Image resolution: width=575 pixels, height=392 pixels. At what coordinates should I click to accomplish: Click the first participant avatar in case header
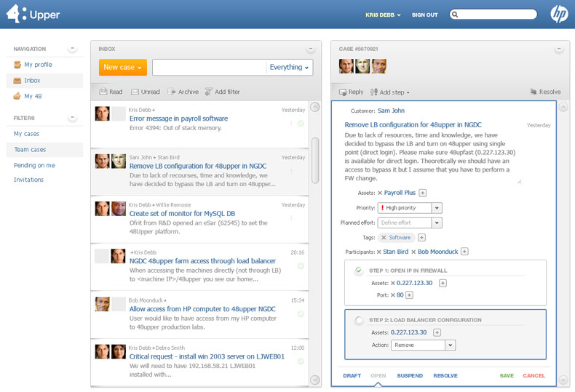click(346, 66)
